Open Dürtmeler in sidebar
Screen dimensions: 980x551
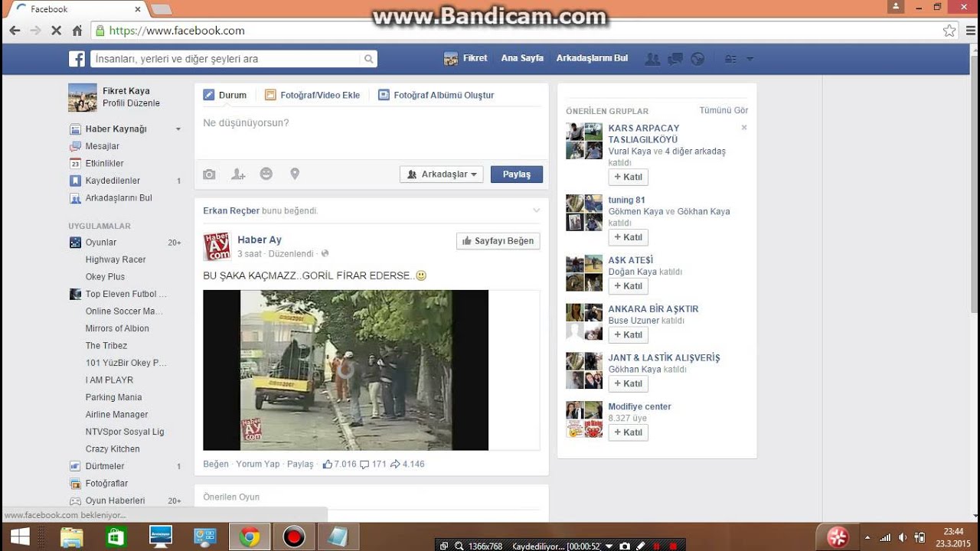click(x=104, y=466)
